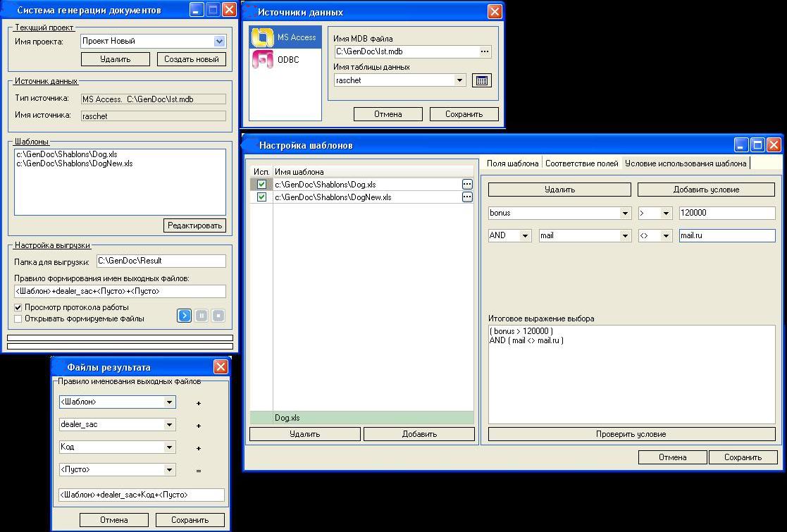The image size is (787, 532).
Task: Click 'Удалить' project button in main window
Action: 116,59
